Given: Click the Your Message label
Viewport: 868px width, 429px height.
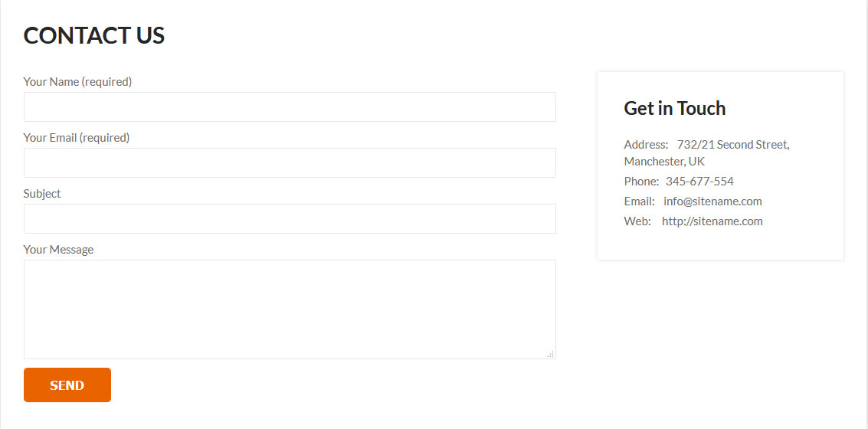Looking at the screenshot, I should (x=58, y=250).
